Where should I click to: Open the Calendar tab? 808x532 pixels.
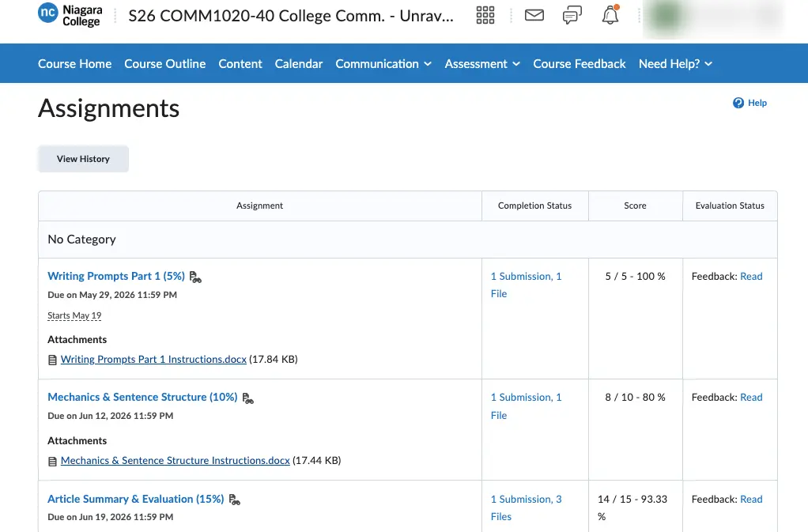[x=298, y=64]
